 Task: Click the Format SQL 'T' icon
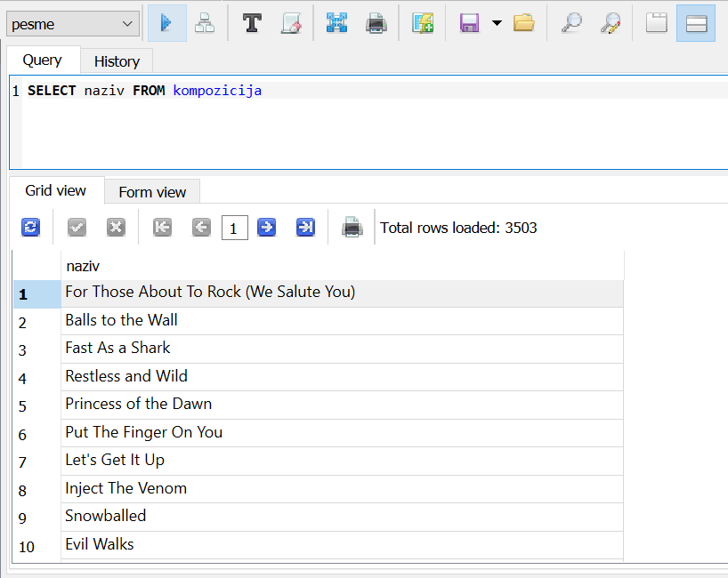click(x=252, y=23)
